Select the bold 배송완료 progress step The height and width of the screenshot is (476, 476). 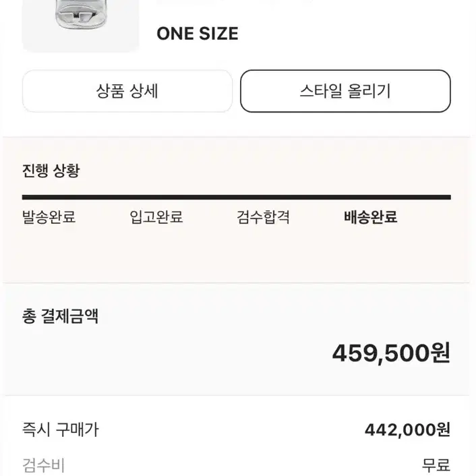click(371, 217)
